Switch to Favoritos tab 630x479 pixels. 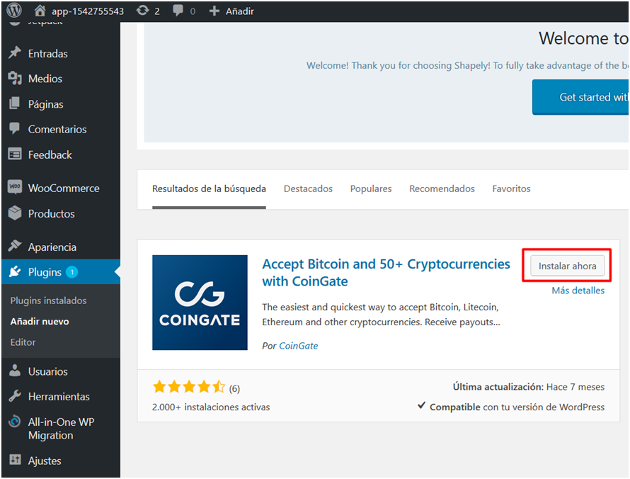[511, 188]
